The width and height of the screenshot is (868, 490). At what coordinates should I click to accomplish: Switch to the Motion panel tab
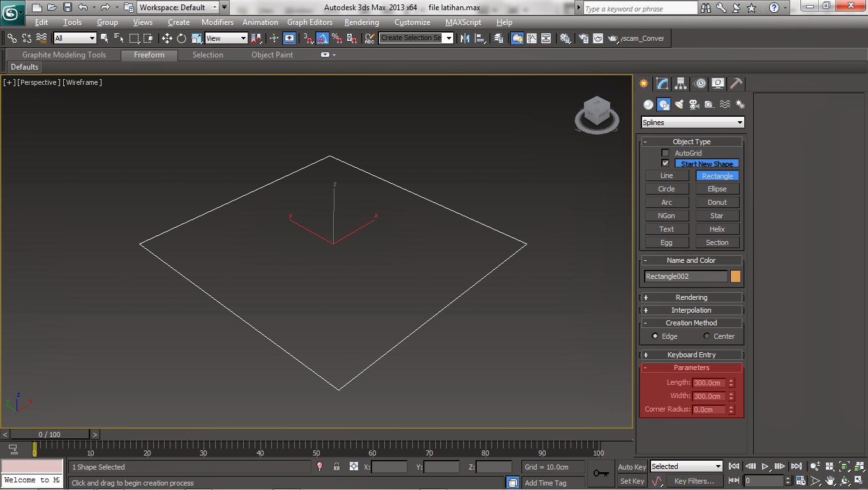[700, 84]
